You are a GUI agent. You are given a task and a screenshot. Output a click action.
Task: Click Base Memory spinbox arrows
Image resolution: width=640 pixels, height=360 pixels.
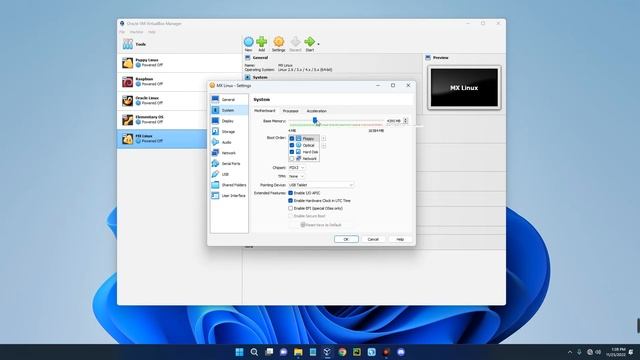(405, 121)
